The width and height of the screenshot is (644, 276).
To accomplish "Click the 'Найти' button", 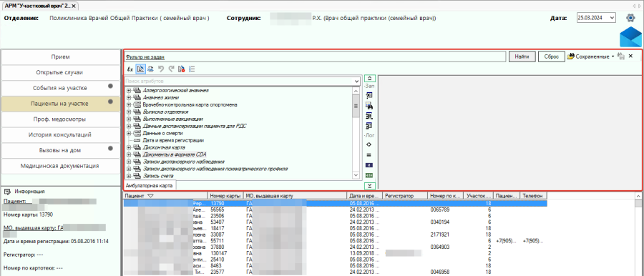I will (522, 56).
